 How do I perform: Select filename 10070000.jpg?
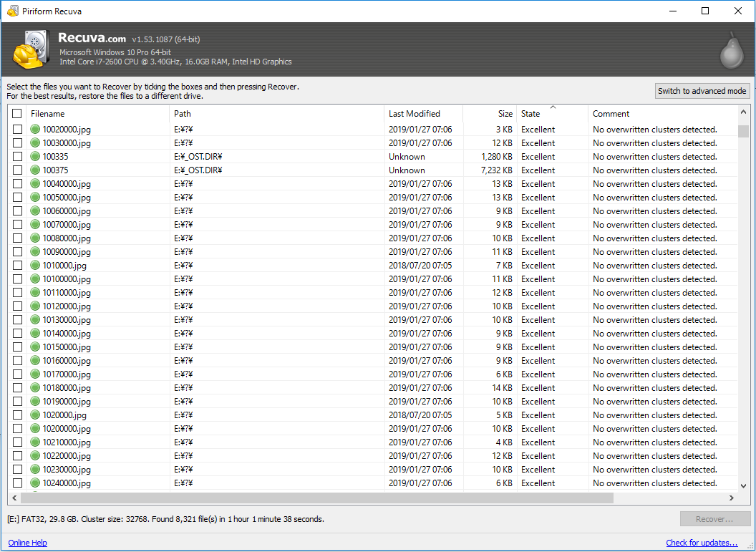point(67,224)
